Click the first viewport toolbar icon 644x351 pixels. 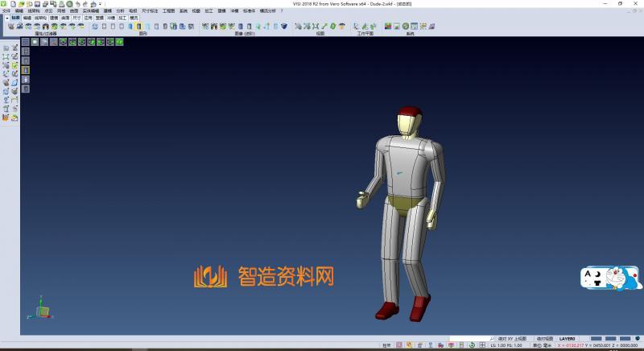click(26, 42)
